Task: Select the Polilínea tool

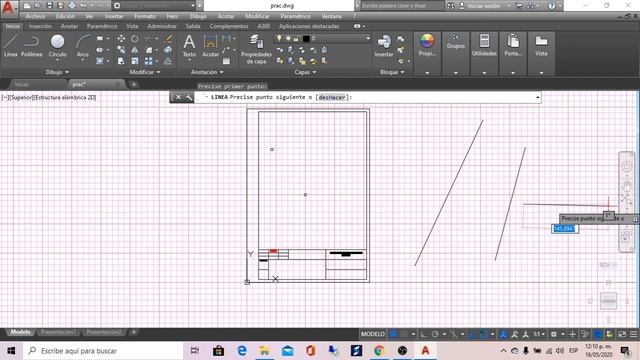Action: click(x=31, y=46)
